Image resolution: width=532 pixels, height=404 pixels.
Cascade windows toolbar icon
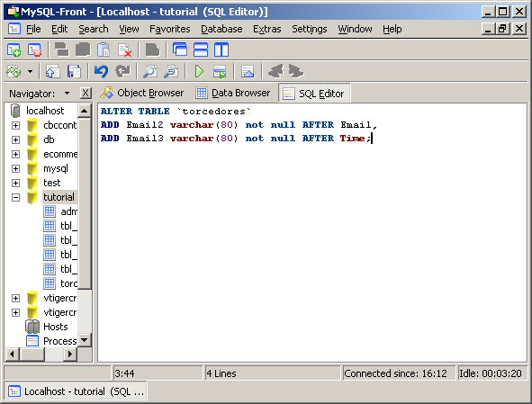180,49
